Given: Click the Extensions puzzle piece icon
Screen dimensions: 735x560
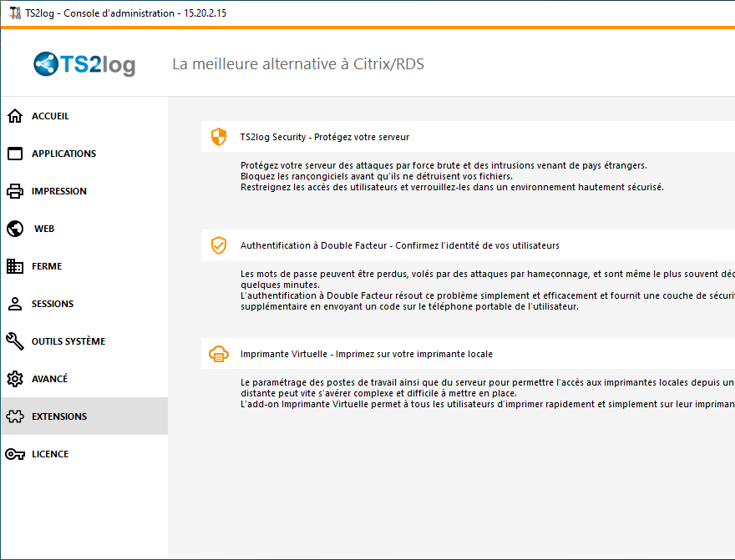Looking at the screenshot, I should (x=15, y=416).
